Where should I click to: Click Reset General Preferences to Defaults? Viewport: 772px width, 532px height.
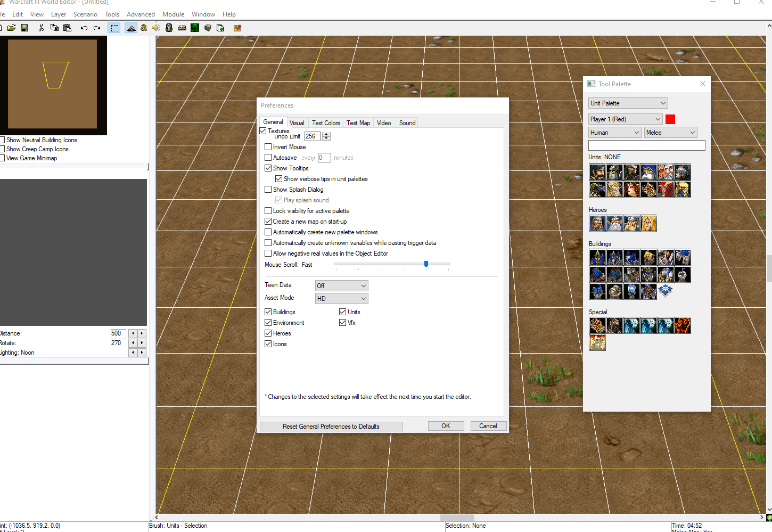(331, 427)
